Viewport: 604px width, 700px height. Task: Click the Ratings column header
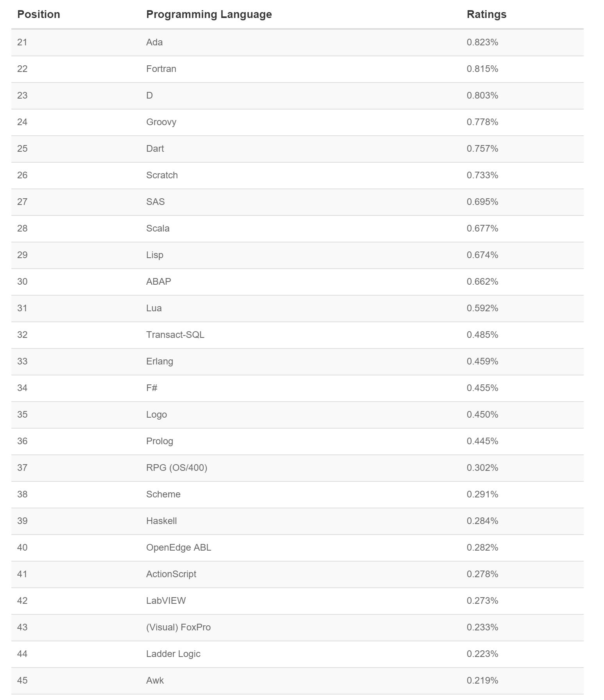click(486, 14)
